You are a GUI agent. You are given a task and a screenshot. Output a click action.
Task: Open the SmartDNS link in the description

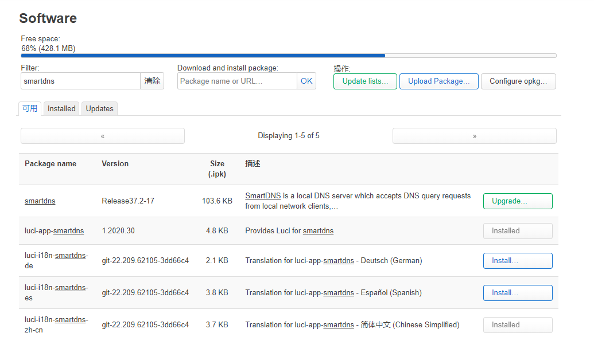(262, 195)
